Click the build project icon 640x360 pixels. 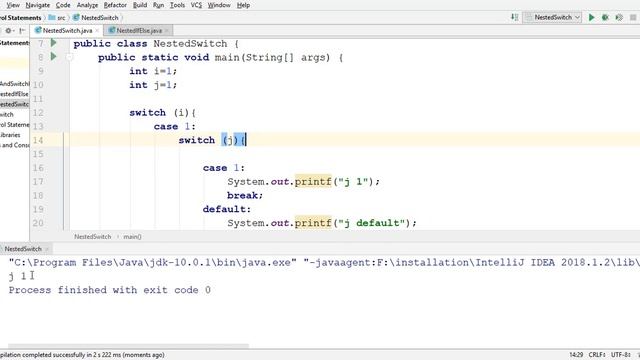click(514, 17)
